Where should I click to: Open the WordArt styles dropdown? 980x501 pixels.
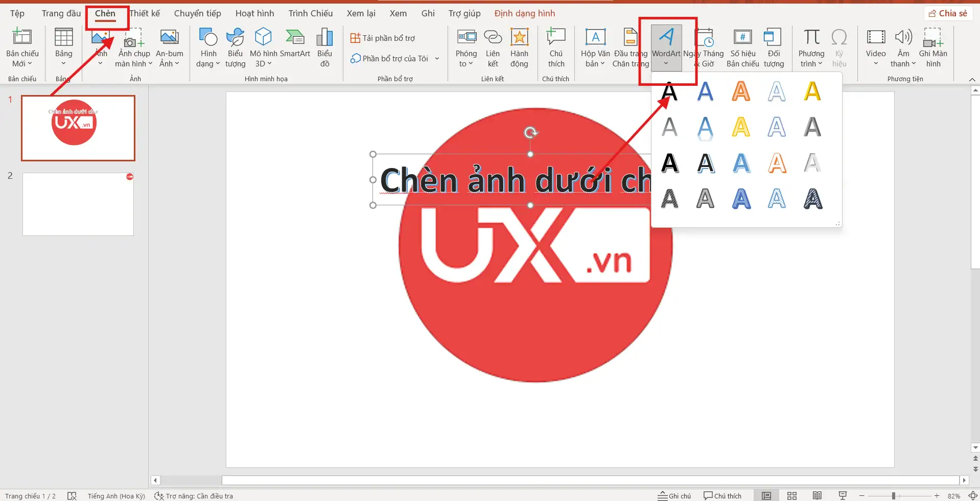pyautogui.click(x=666, y=62)
